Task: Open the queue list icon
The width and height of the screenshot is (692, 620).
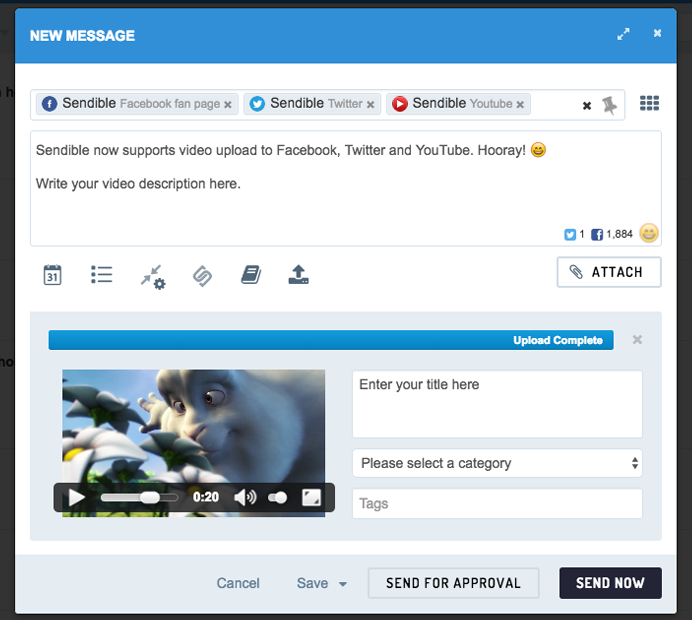Action: pyautogui.click(x=102, y=274)
